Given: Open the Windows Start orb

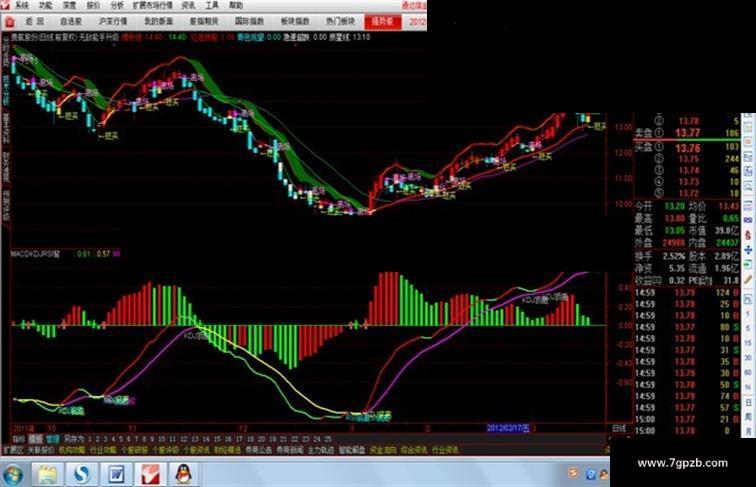Looking at the screenshot, I should click(x=13, y=474).
